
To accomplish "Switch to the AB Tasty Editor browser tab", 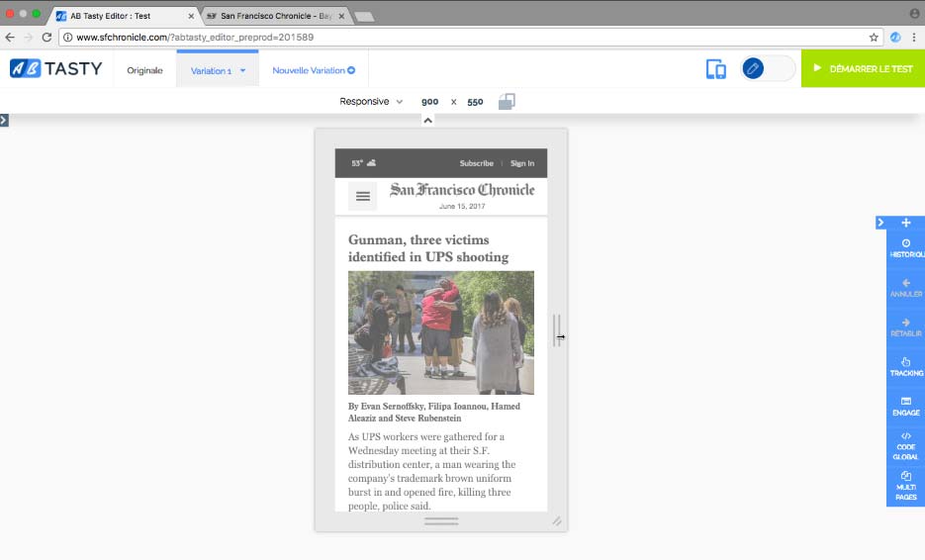I will point(125,16).
